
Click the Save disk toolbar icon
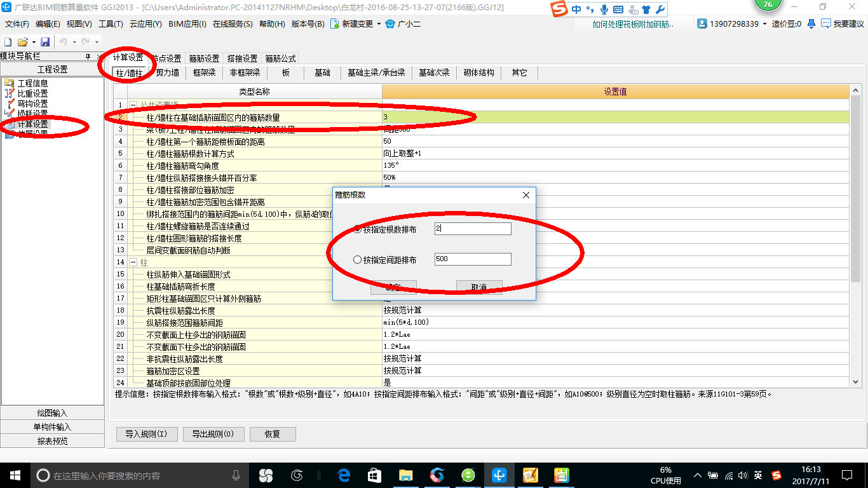(x=45, y=42)
